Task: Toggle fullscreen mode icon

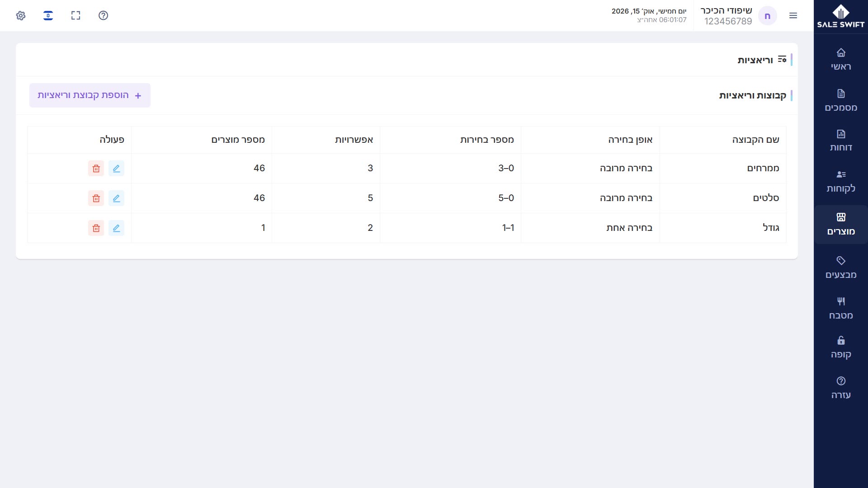Action: point(75,16)
